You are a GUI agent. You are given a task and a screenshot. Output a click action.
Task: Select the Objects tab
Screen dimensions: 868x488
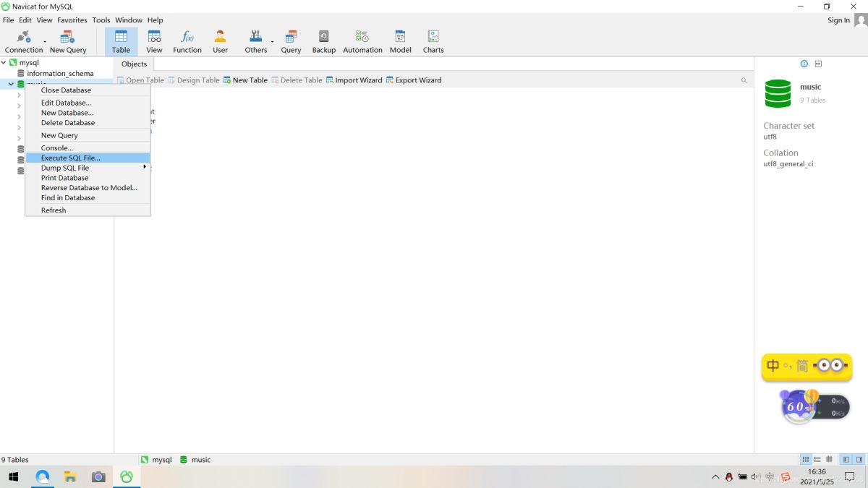coord(134,64)
